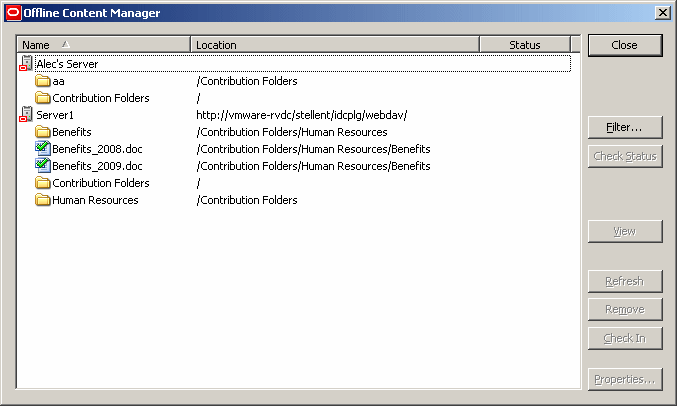
Task: Select the Server1 tree entry
Action: pos(56,115)
